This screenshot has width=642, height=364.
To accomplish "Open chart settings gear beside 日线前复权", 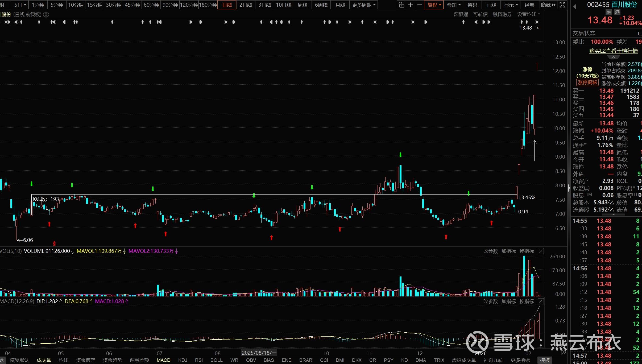I will pyautogui.click(x=46, y=15).
